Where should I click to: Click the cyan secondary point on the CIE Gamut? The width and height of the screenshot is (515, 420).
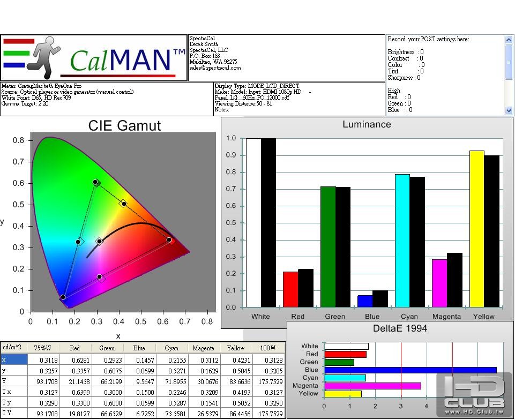pyautogui.click(x=78, y=242)
